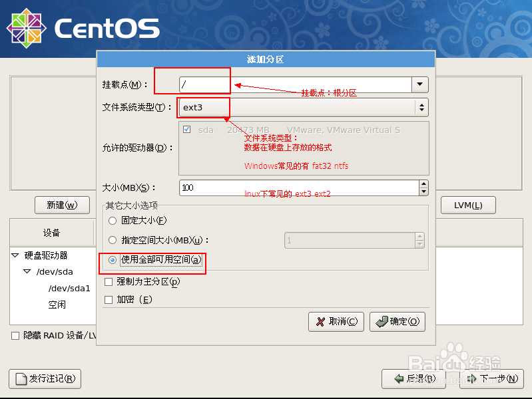Click the green back arrow icon

(x=399, y=378)
